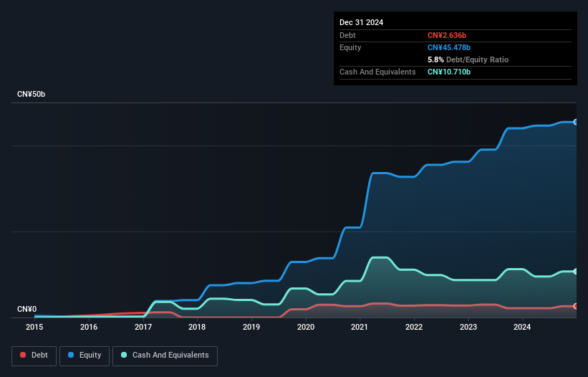Click the CN¥2.636b debt value

(x=447, y=35)
